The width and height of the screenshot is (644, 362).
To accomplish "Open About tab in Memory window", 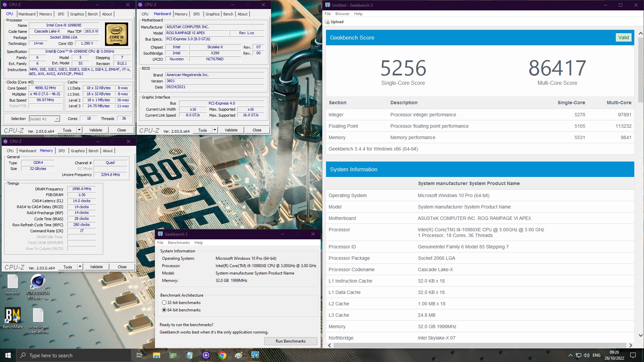I will (108, 151).
